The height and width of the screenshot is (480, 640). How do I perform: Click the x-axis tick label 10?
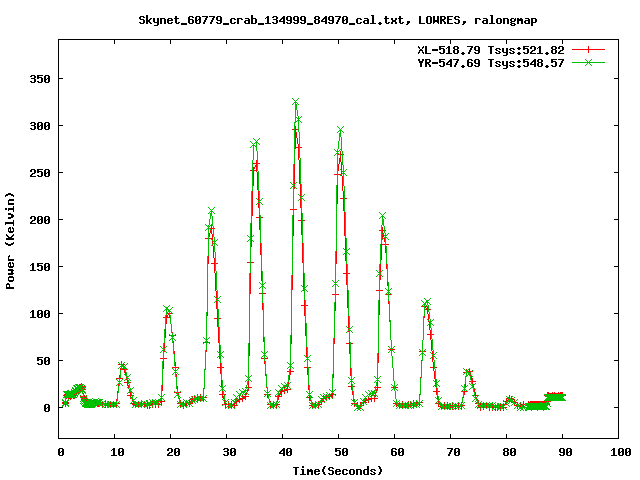click(117, 452)
